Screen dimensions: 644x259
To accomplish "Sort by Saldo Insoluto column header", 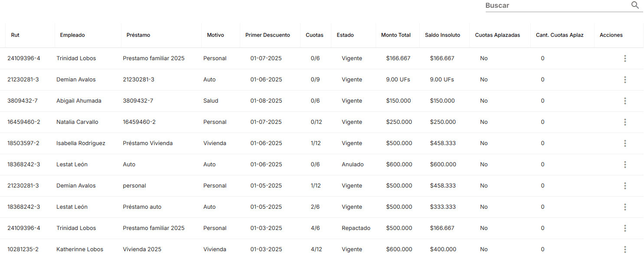I will 442,35.
